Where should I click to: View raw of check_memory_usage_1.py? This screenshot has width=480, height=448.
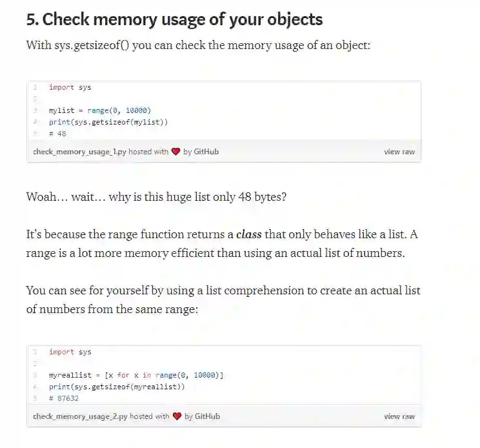coord(399,152)
